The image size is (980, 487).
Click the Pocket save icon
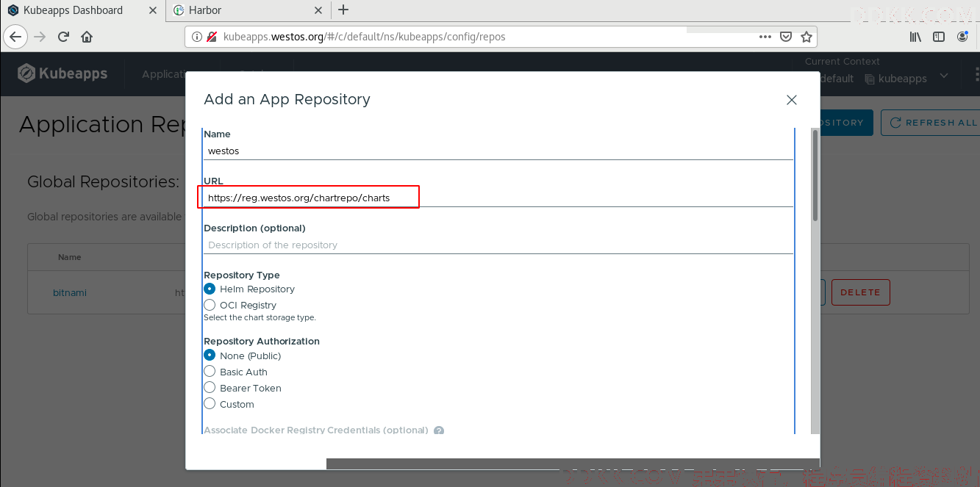click(x=786, y=37)
